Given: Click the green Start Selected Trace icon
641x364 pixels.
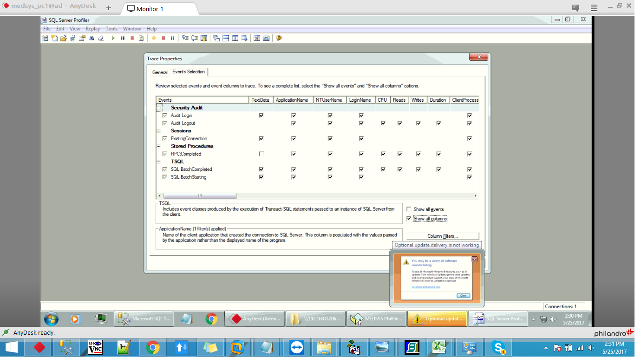Looking at the screenshot, I should point(113,38).
